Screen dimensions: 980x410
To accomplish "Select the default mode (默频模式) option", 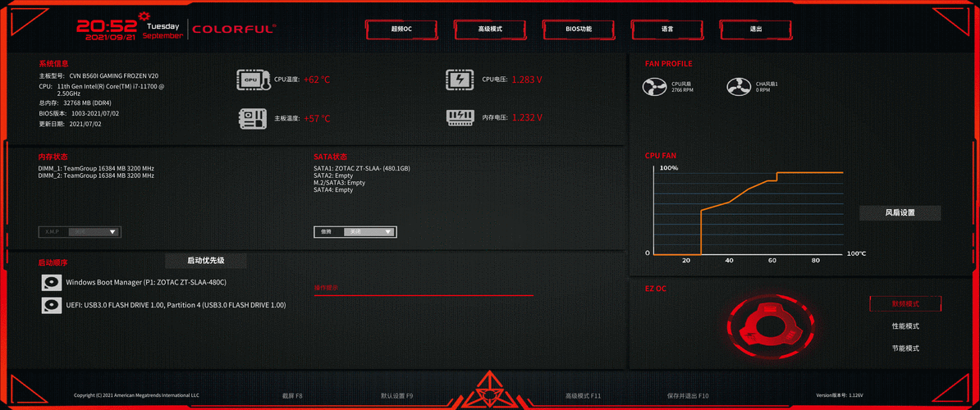I will click(905, 303).
